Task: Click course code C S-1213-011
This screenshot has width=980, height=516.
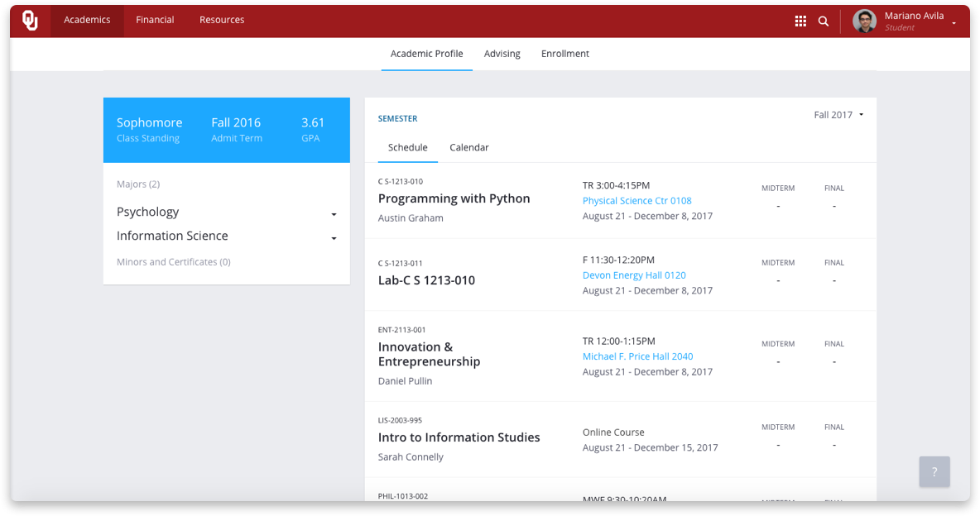Action: (x=400, y=264)
